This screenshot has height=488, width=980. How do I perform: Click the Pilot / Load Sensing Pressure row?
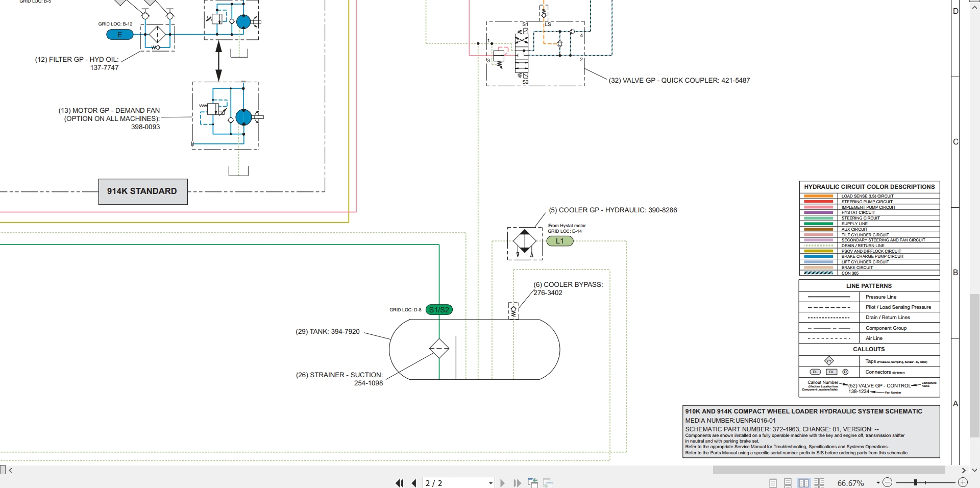point(869,307)
